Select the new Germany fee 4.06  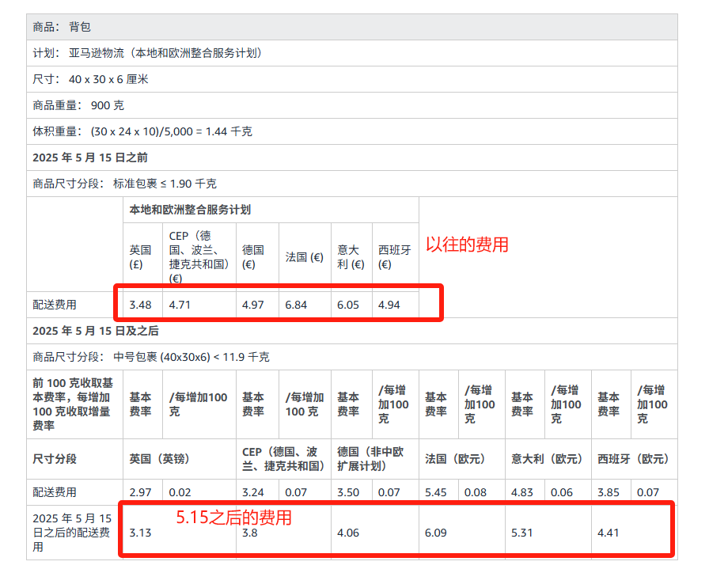click(x=348, y=533)
